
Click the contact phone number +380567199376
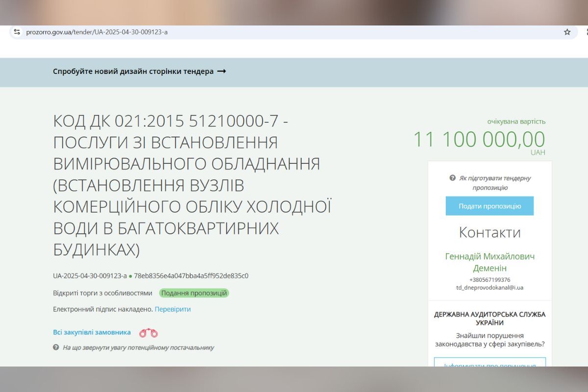pyautogui.click(x=490, y=280)
